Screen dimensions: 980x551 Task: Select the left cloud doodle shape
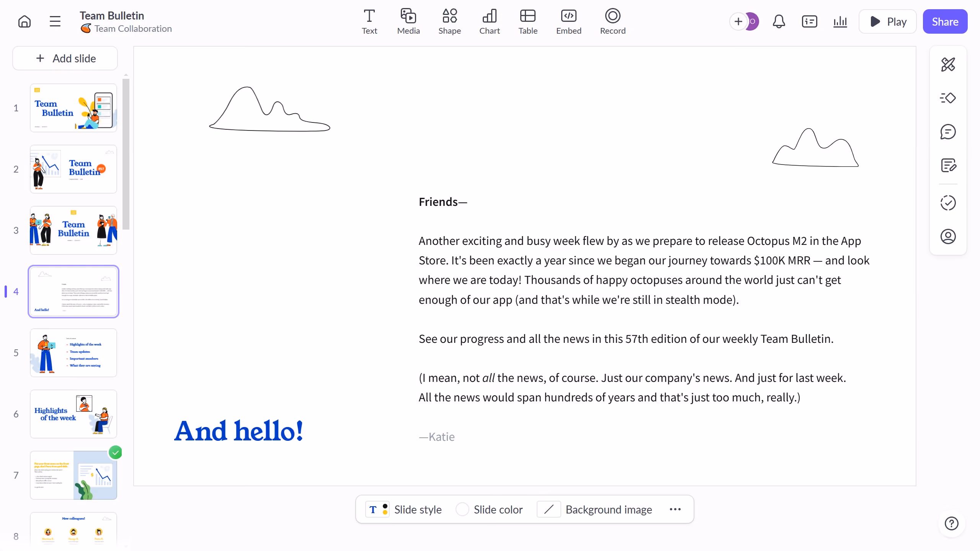269,109
